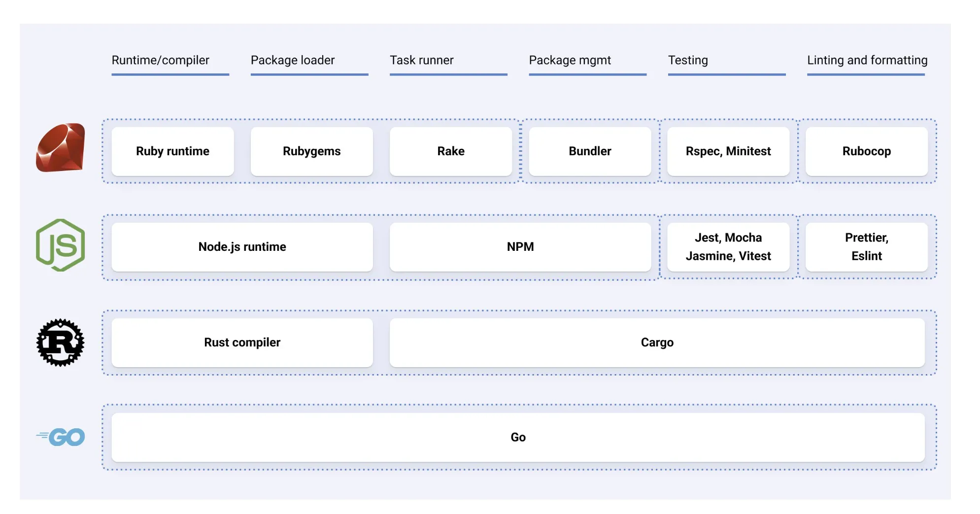Click the Ruby runtime box
The width and height of the screenshot is (980, 514).
click(x=172, y=151)
